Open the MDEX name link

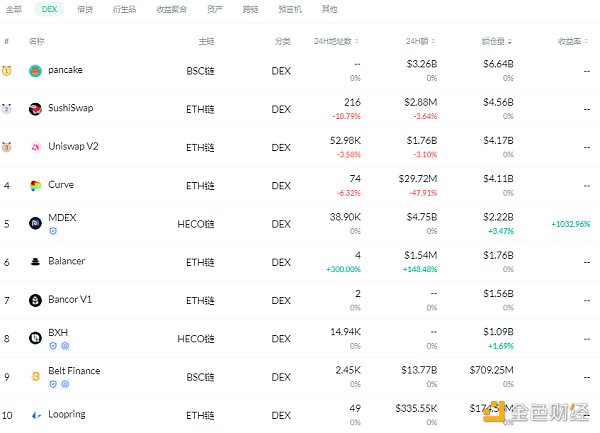(x=62, y=218)
